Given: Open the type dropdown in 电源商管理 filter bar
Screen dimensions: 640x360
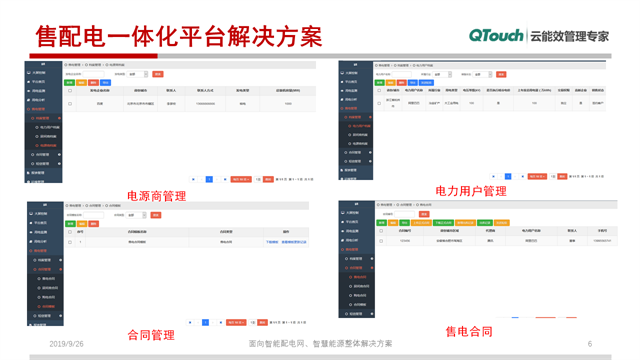Looking at the screenshot, I should point(138,74).
